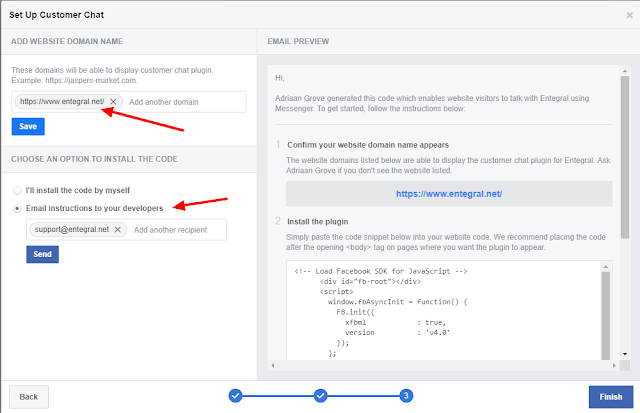The width and height of the screenshot is (640, 413).
Task: Click the horizontal scrollbar left arrow
Action: pos(273,365)
